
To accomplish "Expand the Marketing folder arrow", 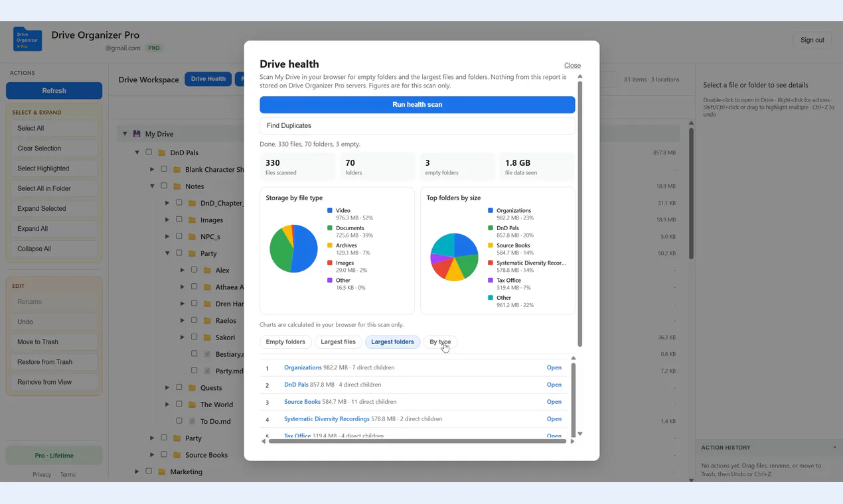I will point(137,472).
